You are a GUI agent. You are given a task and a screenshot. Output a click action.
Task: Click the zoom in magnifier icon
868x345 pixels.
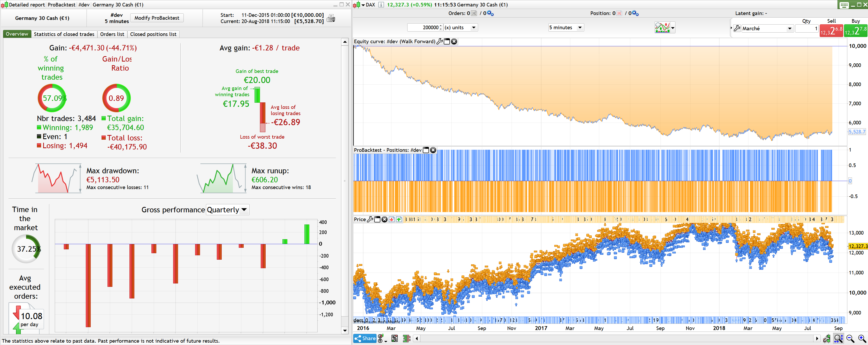coord(862,339)
